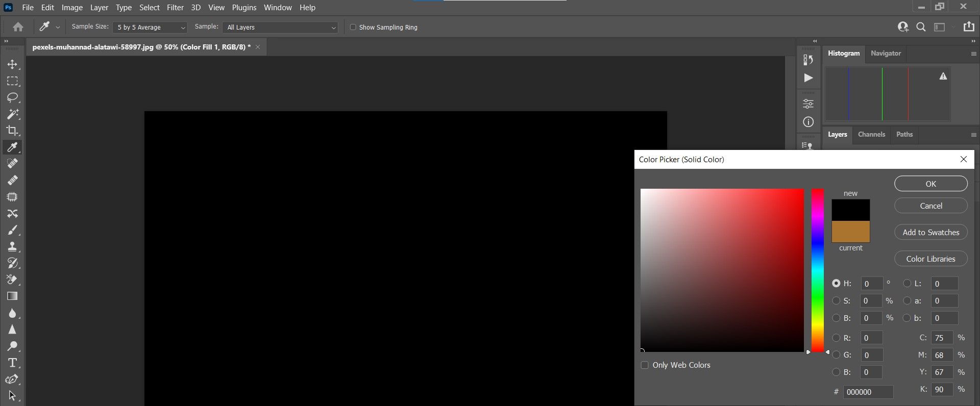Open the Sample All Layers dropdown
Image resolution: width=980 pixels, height=406 pixels.
tap(281, 28)
